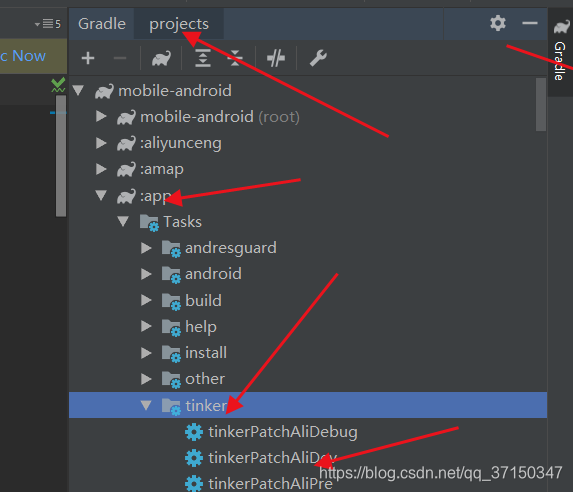Select the :app tree item

click(x=308, y=196)
